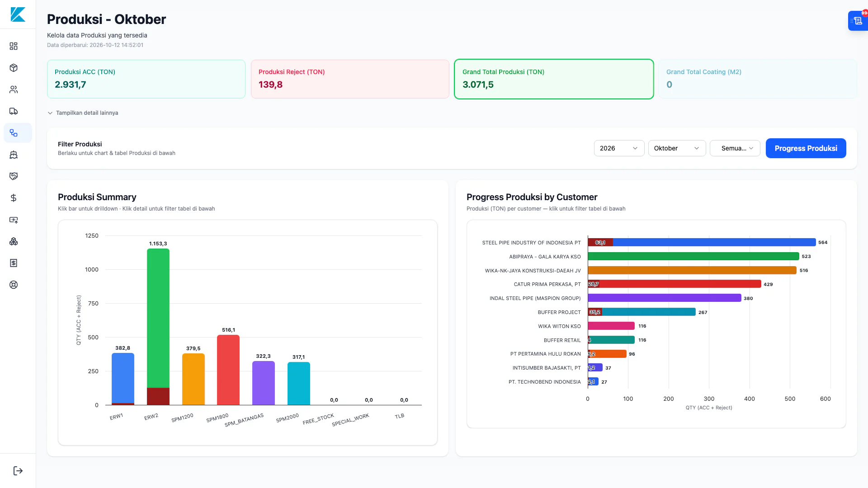This screenshot has width=868, height=488.
Task: Click the logout icon at sidebar bottom
Action: pos(18,471)
